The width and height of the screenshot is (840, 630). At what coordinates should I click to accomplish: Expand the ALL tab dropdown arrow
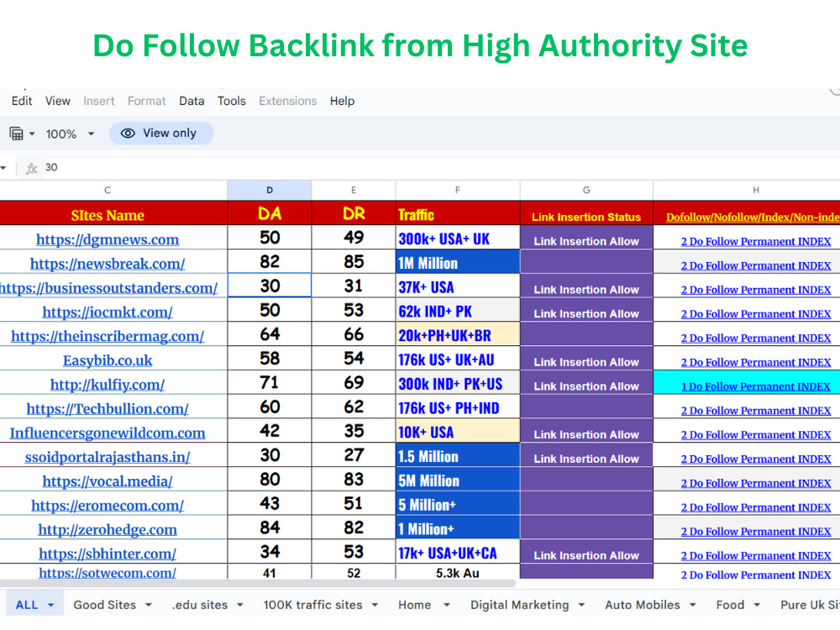[51, 606]
